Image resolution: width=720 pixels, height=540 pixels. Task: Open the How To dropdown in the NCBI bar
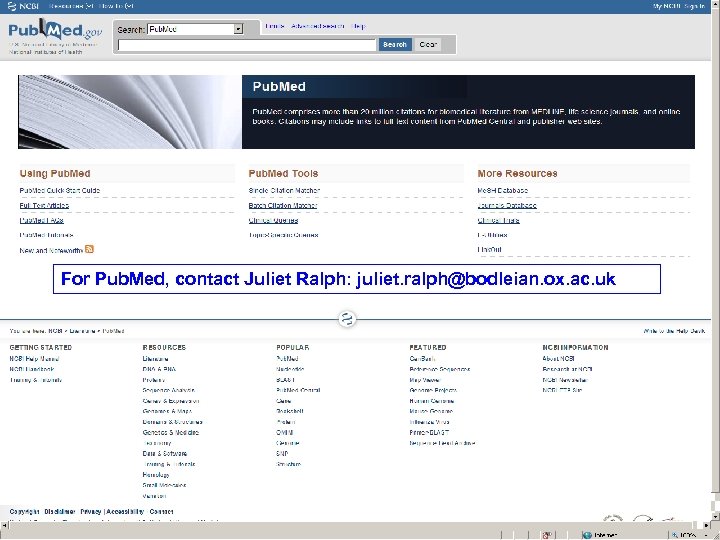116,6
